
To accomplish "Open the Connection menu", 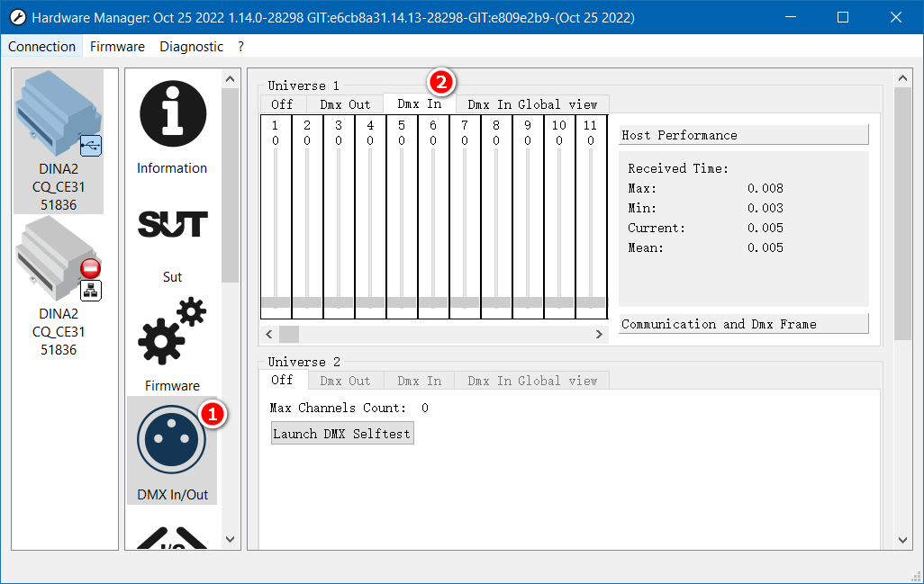I will (42, 47).
